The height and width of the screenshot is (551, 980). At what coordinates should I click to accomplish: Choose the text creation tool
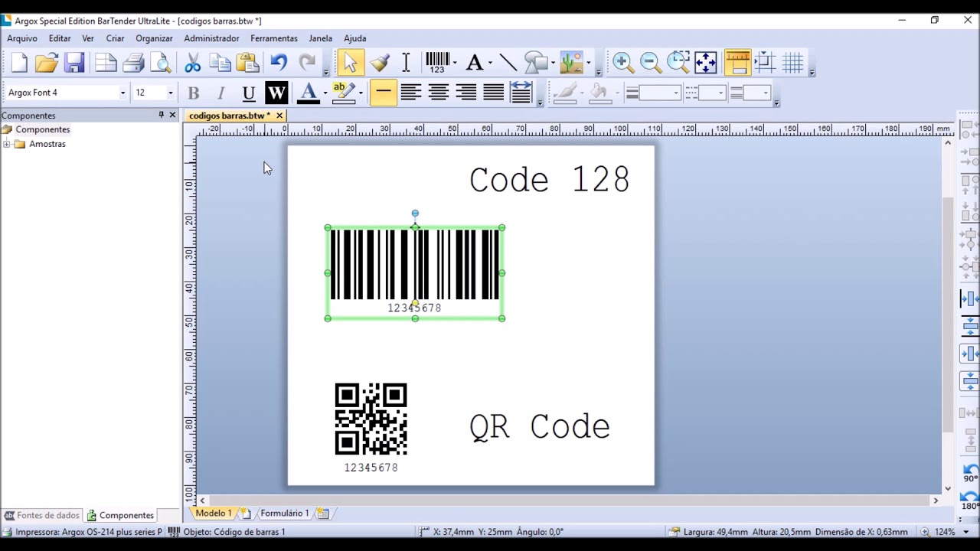pyautogui.click(x=474, y=63)
